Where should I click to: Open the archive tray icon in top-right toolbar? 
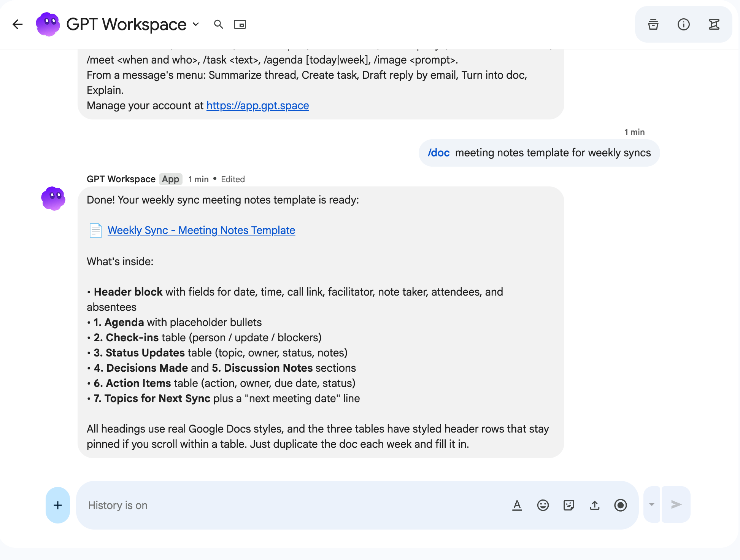point(653,24)
